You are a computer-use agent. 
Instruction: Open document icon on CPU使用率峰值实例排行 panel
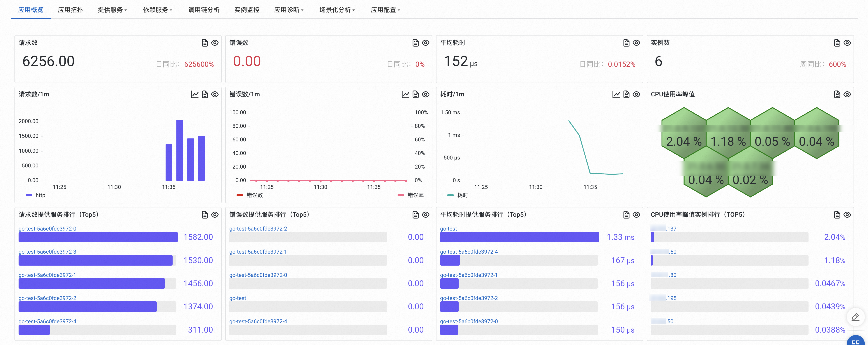837,215
